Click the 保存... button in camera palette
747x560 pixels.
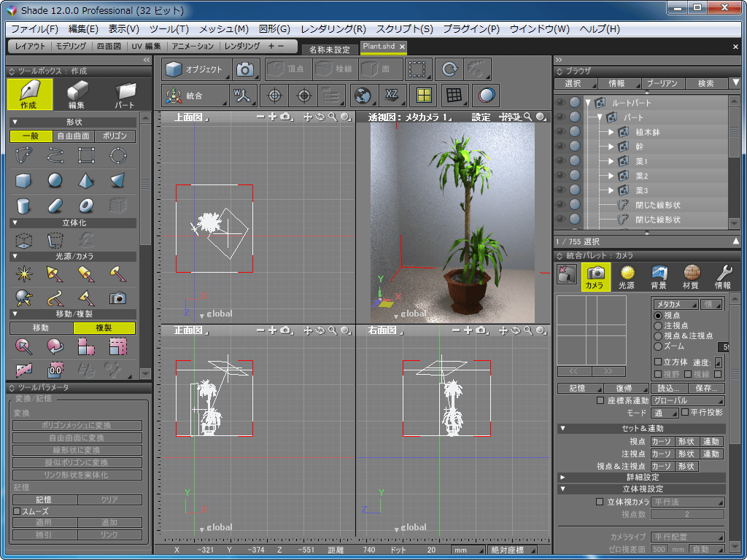point(705,388)
